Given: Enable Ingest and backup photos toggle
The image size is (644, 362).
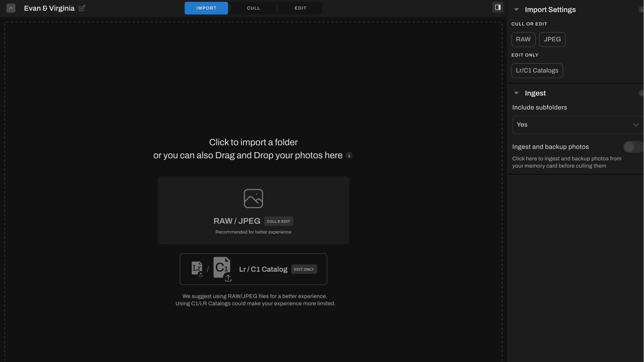Looking at the screenshot, I should click(x=632, y=147).
